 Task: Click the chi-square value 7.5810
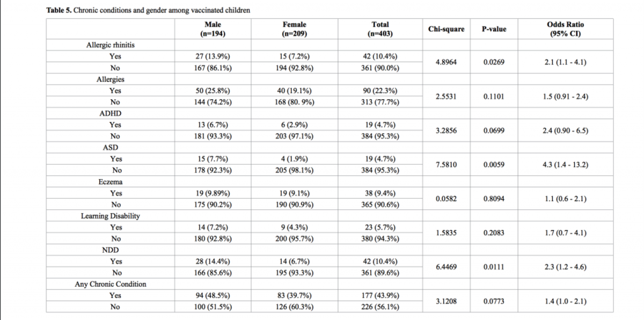447,165
